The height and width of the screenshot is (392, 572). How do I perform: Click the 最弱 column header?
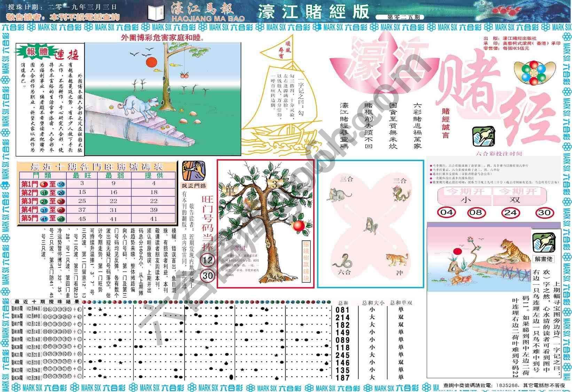point(113,176)
